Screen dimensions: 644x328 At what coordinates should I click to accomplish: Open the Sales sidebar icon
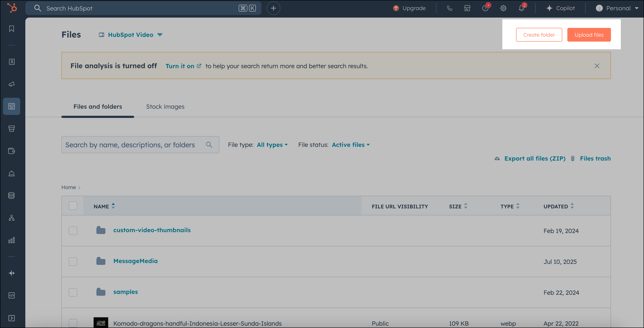(x=12, y=129)
